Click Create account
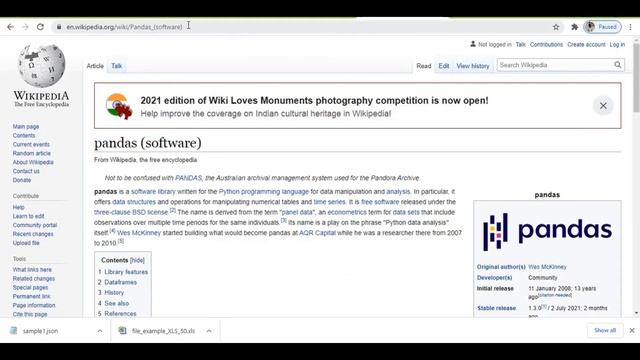This screenshot has height=360, width=640. 586,44
